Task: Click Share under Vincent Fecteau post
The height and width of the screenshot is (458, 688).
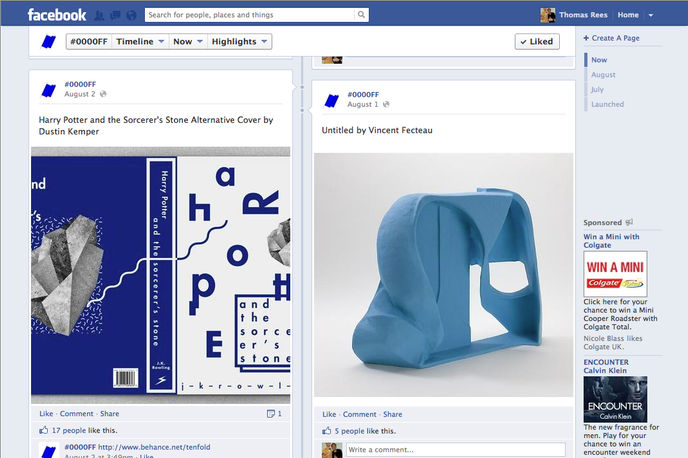Action: (x=392, y=414)
